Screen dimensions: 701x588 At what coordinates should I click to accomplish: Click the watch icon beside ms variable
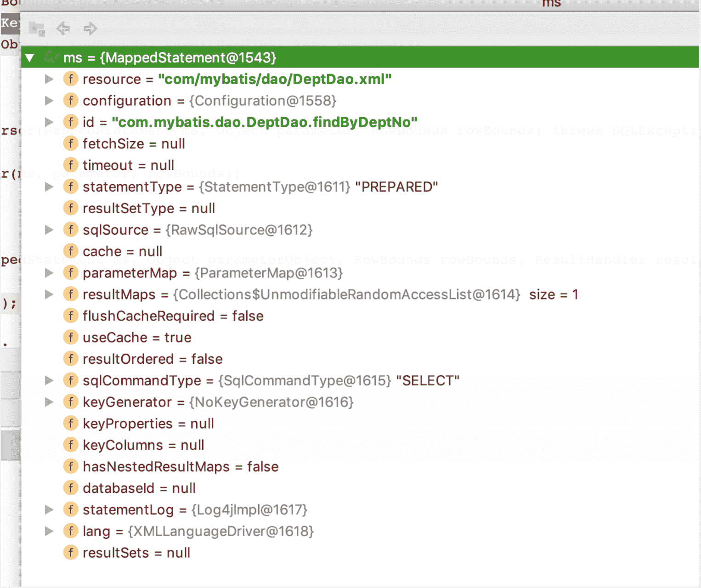click(x=51, y=57)
